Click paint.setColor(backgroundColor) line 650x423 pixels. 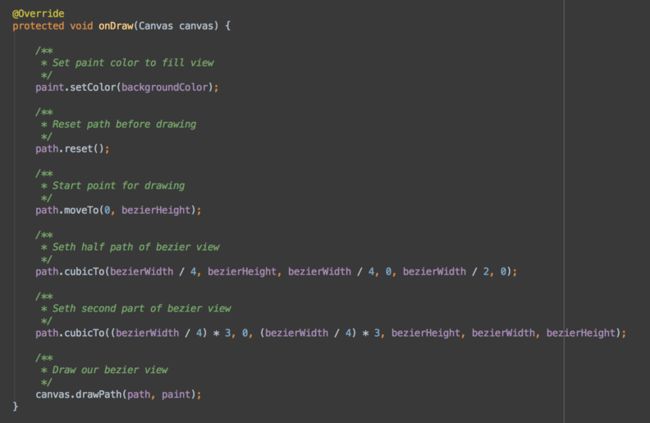tap(127, 88)
